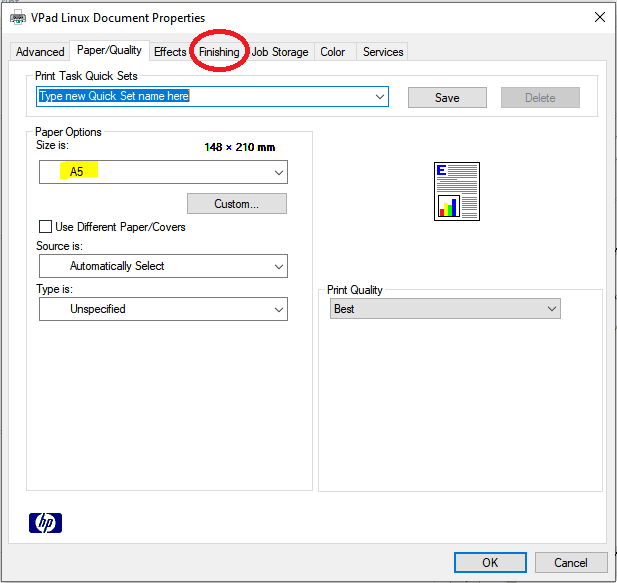Close the Document Properties dialog window
This screenshot has width=617, height=583.
tap(599, 17)
